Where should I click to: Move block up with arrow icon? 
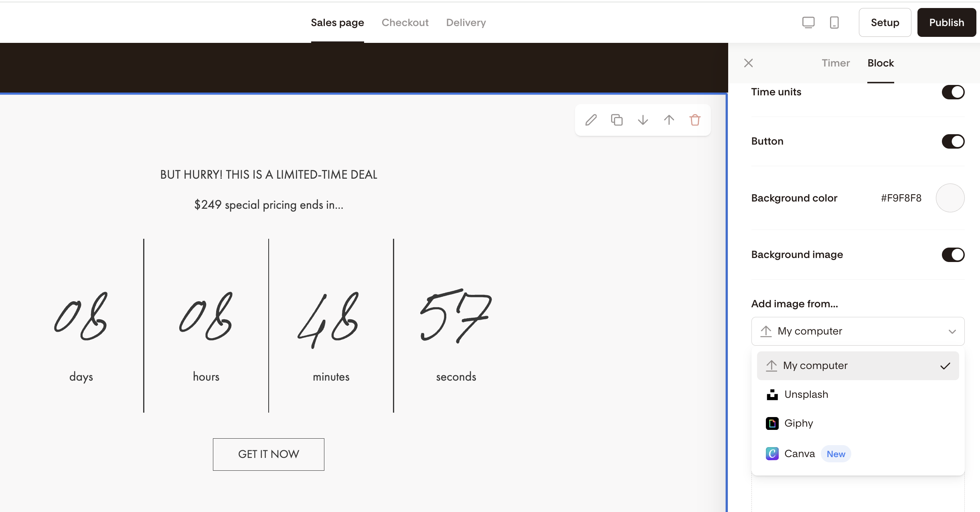(x=669, y=120)
